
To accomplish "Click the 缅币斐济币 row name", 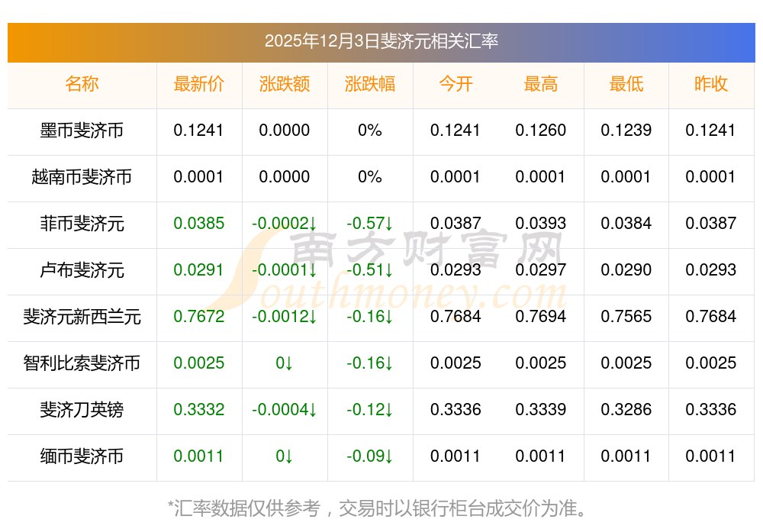I will point(82,456).
